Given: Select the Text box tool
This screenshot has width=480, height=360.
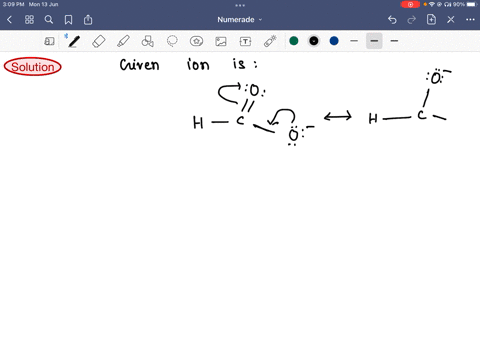Looking at the screenshot, I should (x=245, y=41).
